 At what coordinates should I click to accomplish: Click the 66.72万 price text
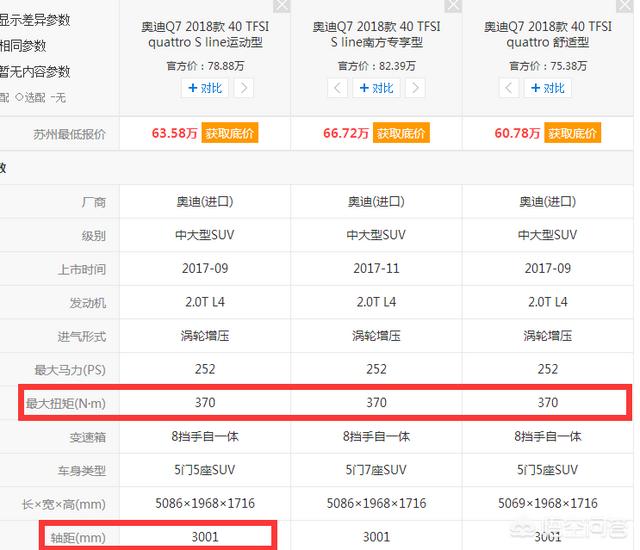(x=346, y=133)
